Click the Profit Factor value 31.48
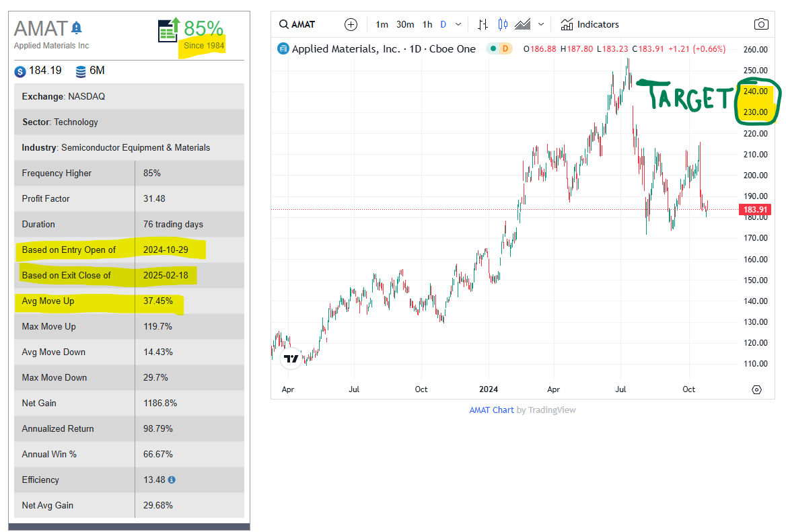Screen dimensions: 786x532 tap(154, 199)
